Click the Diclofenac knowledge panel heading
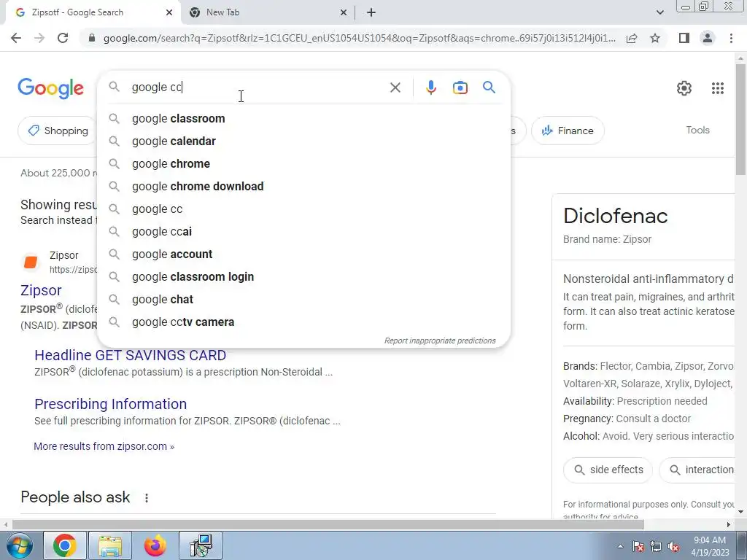This screenshot has width=747, height=560. click(x=615, y=216)
